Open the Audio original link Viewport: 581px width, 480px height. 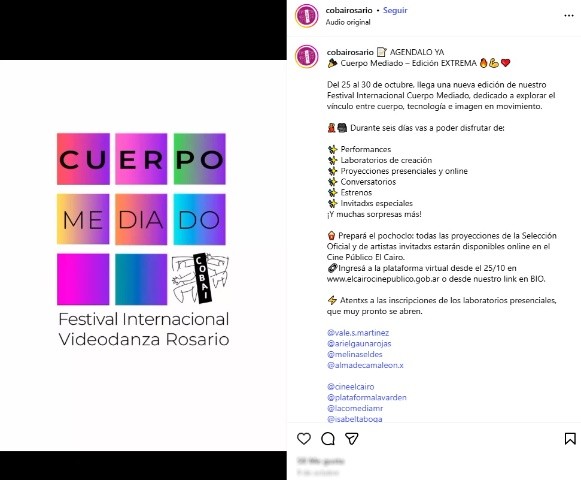click(348, 22)
